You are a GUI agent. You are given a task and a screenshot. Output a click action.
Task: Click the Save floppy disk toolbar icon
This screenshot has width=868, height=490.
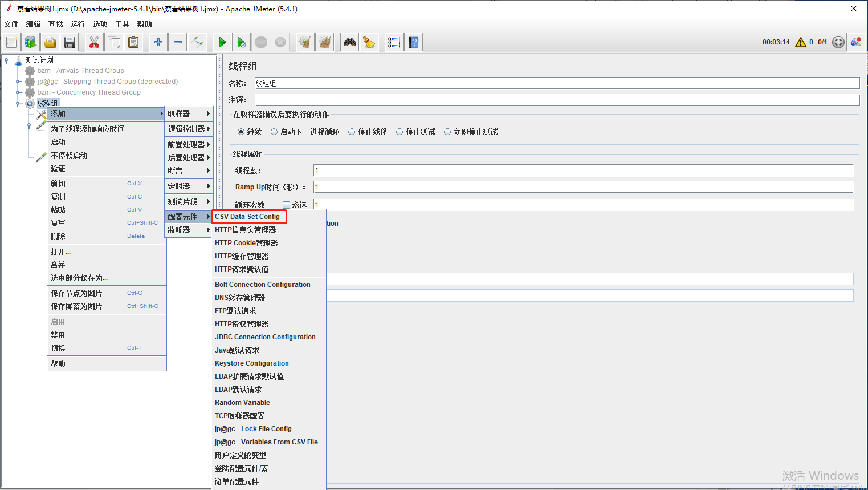(x=70, y=42)
